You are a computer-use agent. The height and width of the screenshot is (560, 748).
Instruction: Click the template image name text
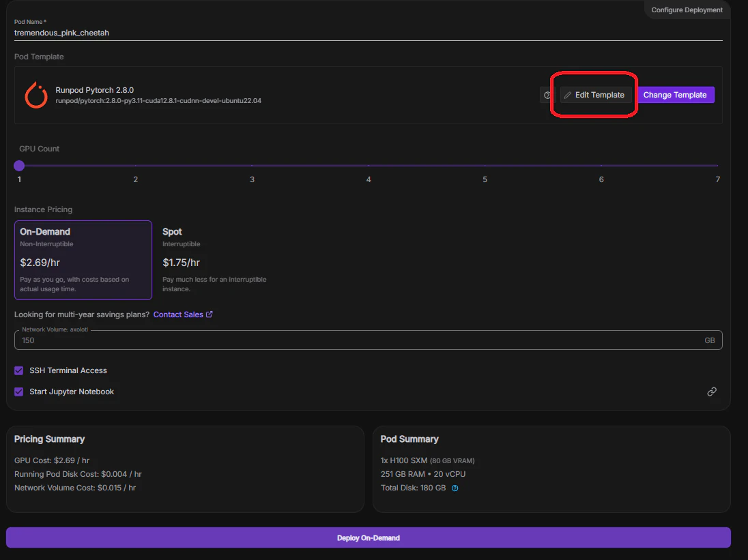pyautogui.click(x=158, y=100)
